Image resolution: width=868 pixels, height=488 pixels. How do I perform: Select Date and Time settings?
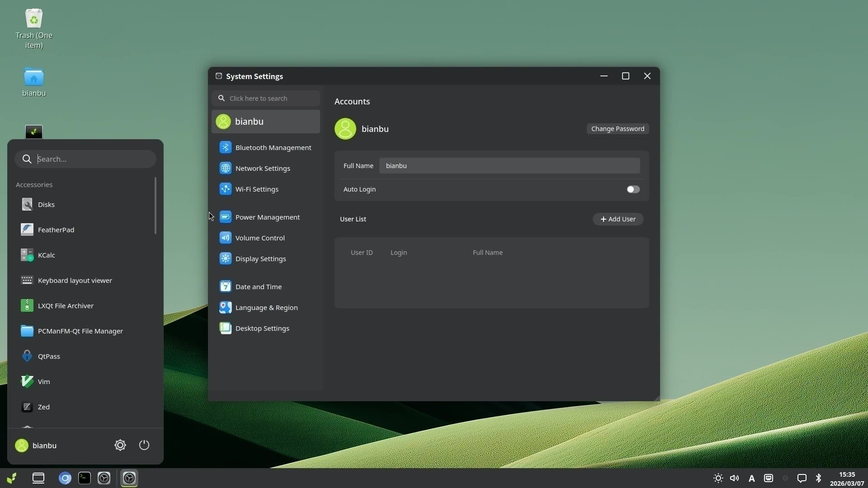tap(265, 286)
